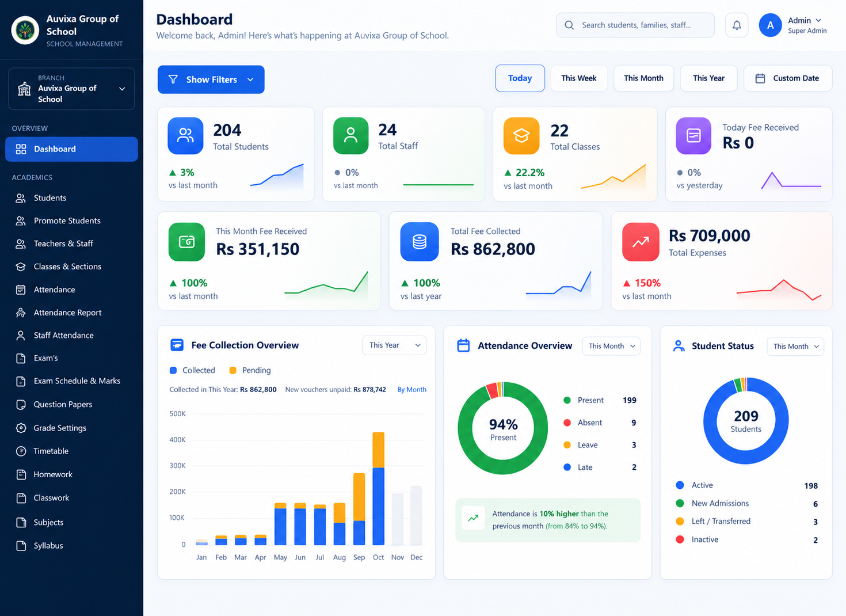Open Fee Collection This Year dropdown

(394, 345)
